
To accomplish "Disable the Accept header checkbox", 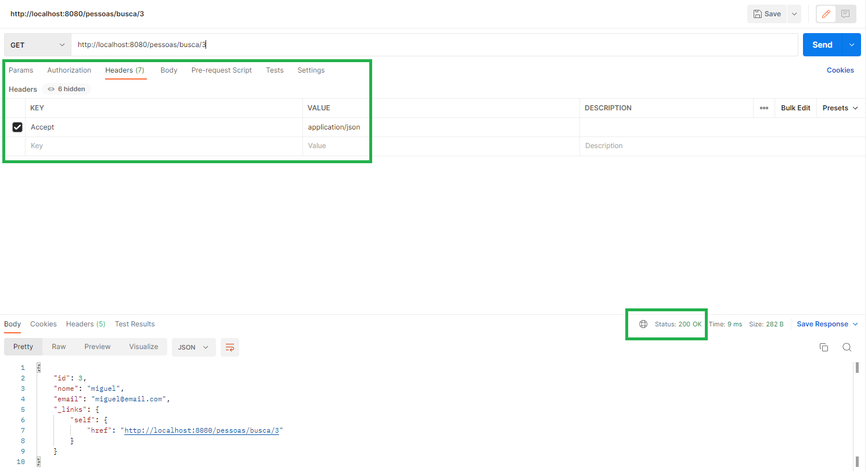I will click(17, 127).
